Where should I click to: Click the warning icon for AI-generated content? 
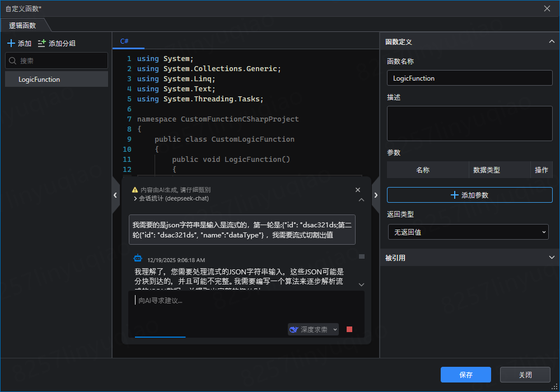135,190
